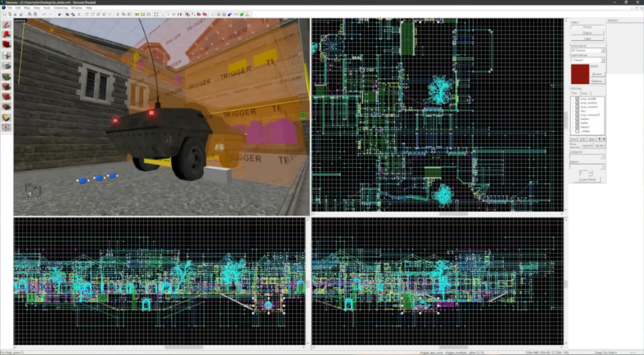Screen dimensions: 644x355
Task: Choose the red Camera tool
Action: (x=6, y=44)
